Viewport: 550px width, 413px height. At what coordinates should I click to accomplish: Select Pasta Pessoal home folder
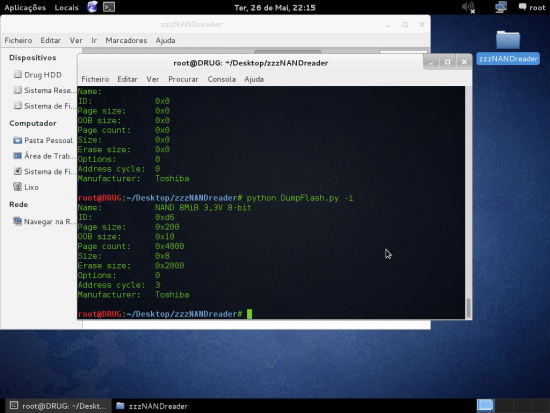(x=43, y=140)
